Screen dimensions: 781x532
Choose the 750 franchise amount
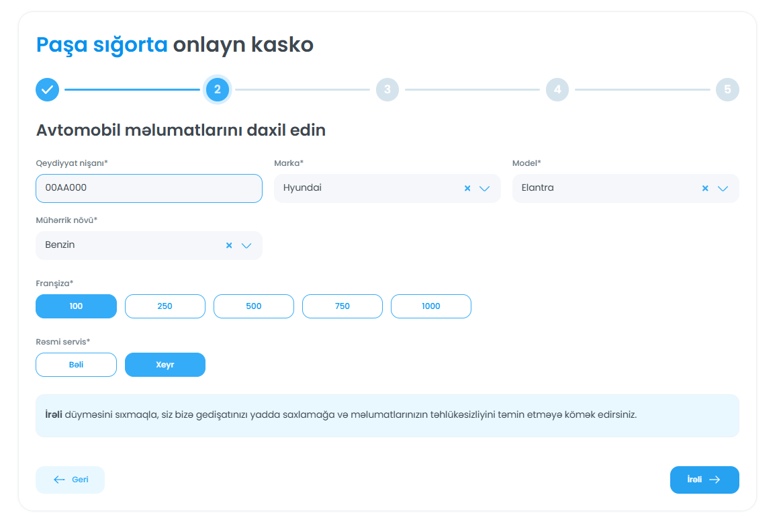click(342, 306)
